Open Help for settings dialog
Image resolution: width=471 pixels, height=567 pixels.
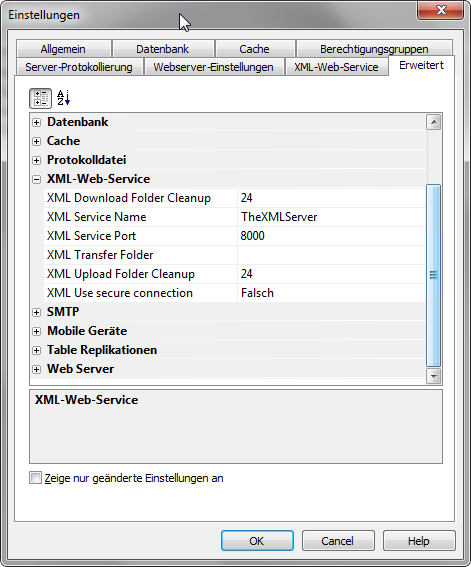pyautogui.click(x=419, y=541)
